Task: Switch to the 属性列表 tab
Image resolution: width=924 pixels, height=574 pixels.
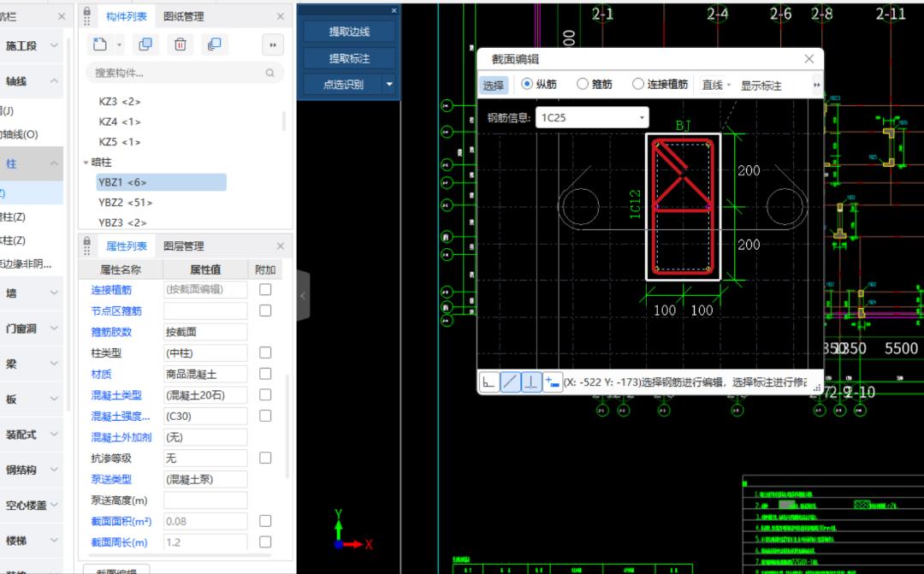Action: (x=126, y=246)
